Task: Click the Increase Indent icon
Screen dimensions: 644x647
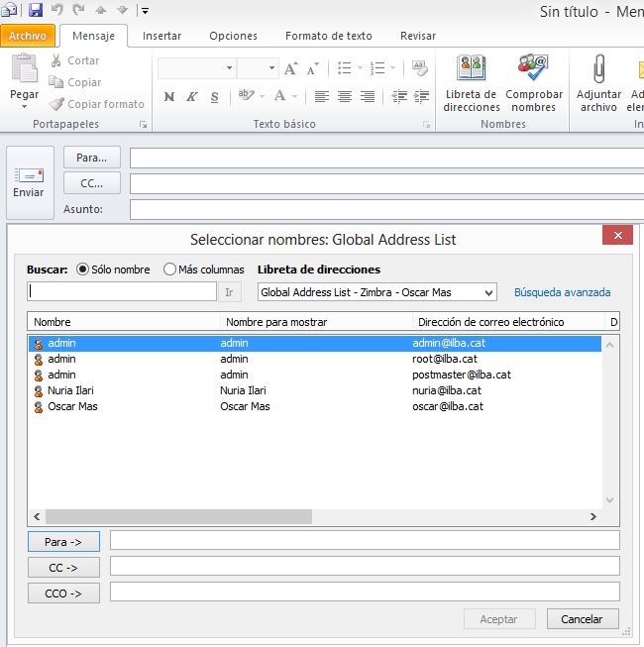Action: point(422,97)
